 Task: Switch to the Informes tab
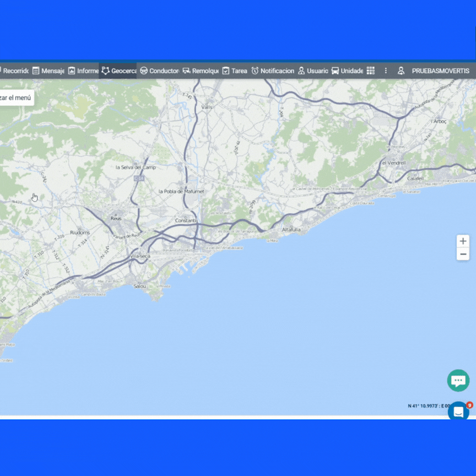[83, 71]
